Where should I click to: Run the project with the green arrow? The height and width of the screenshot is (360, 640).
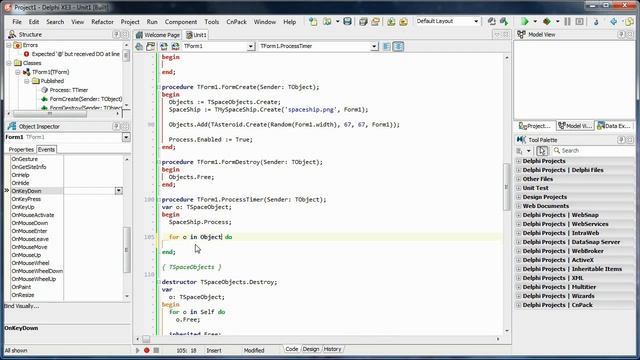pos(525,22)
